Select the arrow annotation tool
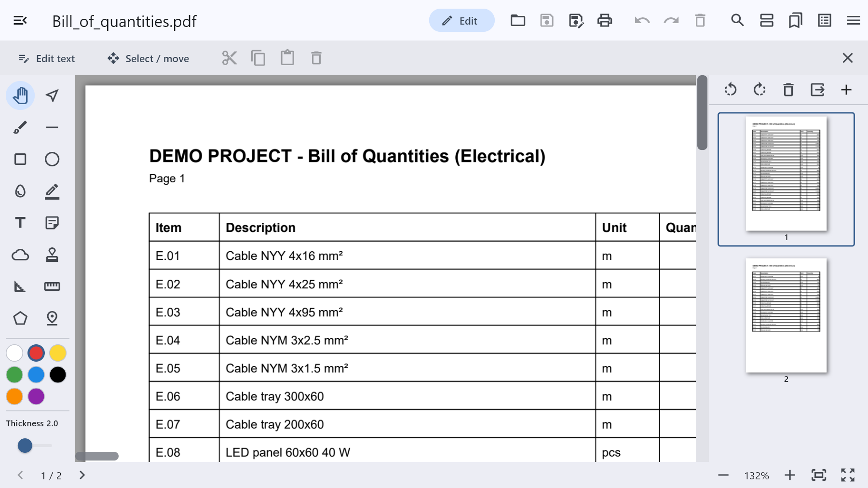The height and width of the screenshot is (488, 868). (x=52, y=95)
